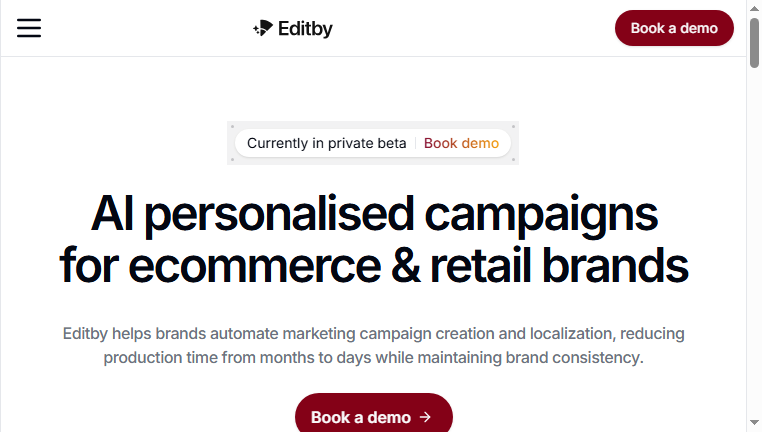Click the 'AI personalised campaigns' headline line

point(374,214)
